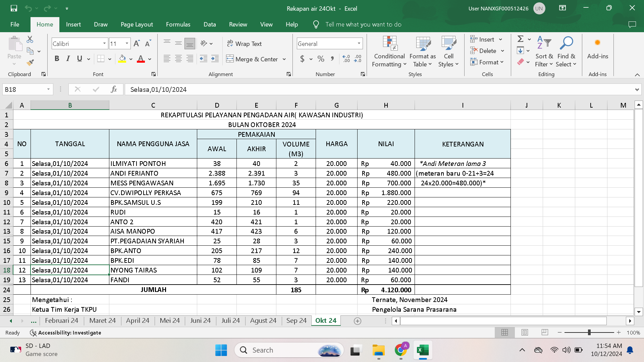The height and width of the screenshot is (362, 644).
Task: Switch to Normal view in status bar
Action: click(x=504, y=333)
